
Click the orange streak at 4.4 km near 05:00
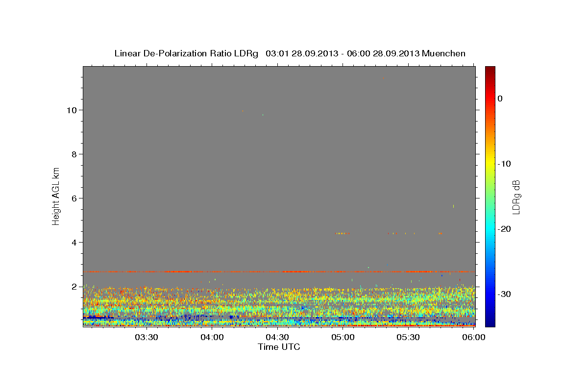click(342, 233)
